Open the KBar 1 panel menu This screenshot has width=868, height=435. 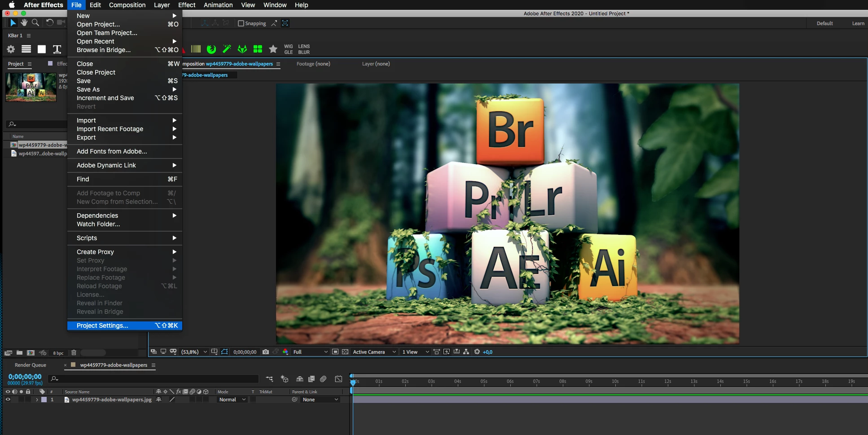point(29,35)
